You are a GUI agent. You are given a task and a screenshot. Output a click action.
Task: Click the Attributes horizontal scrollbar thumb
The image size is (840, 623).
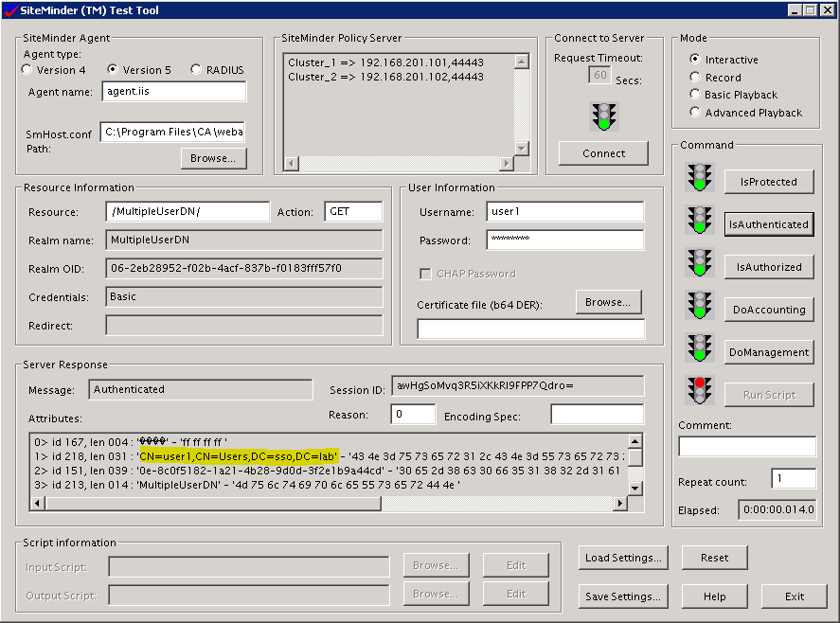point(213,503)
